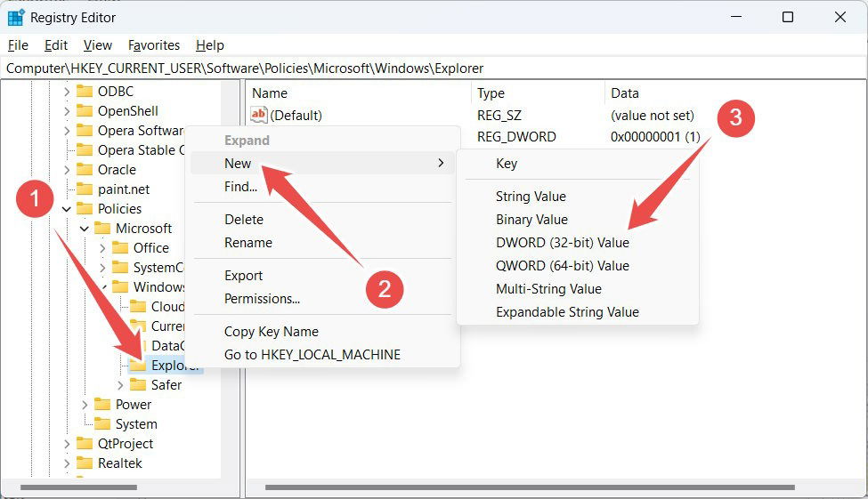This screenshot has height=499, width=868.
Task: Create a new Multi-String Value
Action: [578, 289]
